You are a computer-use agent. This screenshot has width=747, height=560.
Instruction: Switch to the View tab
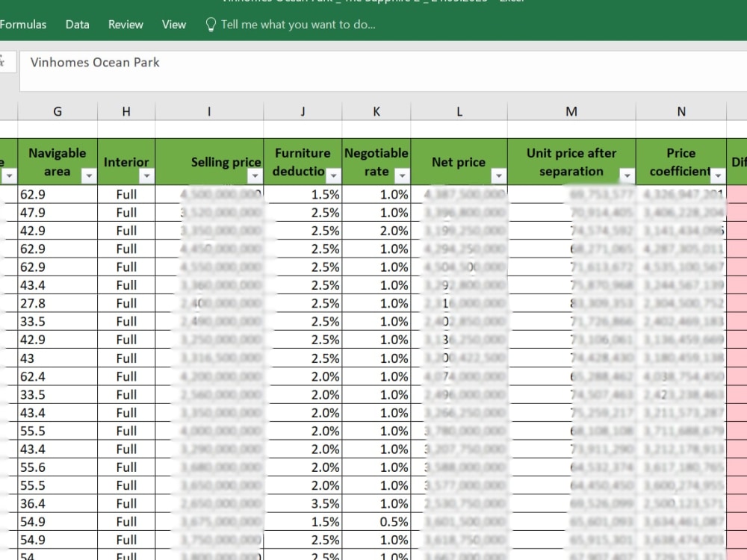click(174, 25)
